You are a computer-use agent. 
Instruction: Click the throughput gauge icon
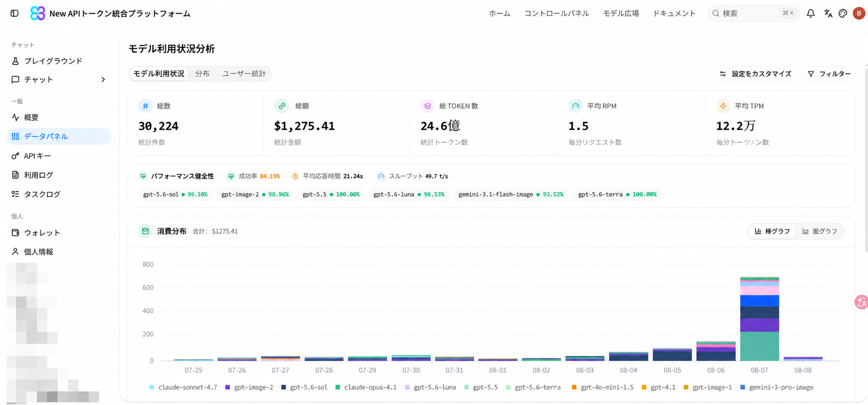click(x=381, y=176)
